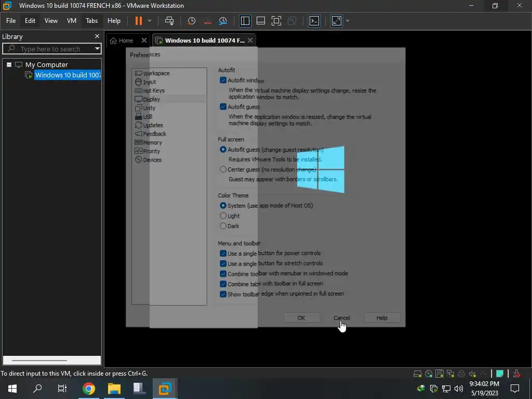Click the Unity mode toolbar icon
Viewport: 532px width, 399px height.
(292, 21)
